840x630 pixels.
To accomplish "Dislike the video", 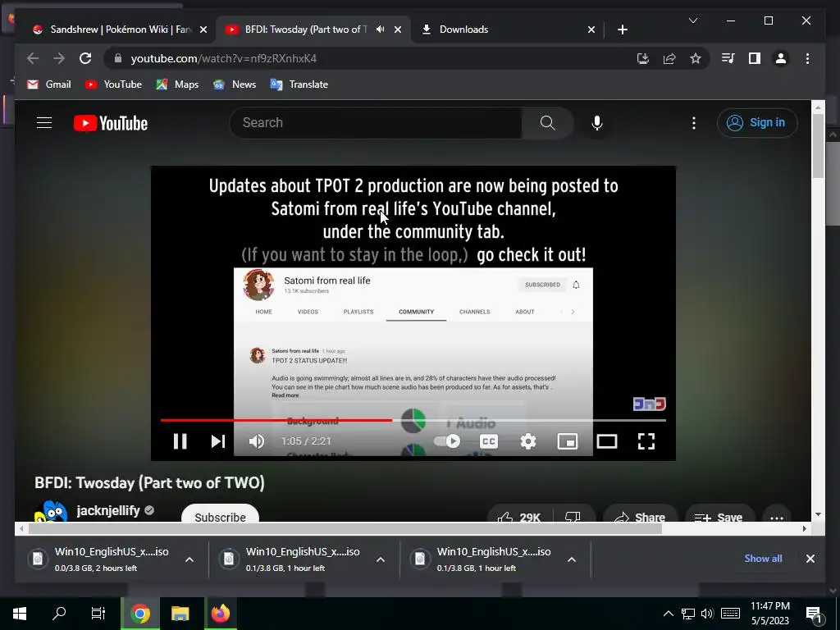I will coord(573,514).
